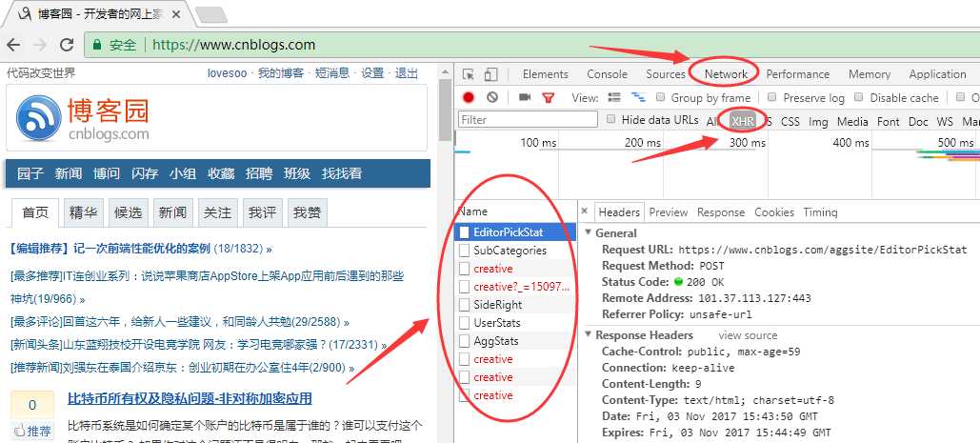Open the 比特币所有权及隐私问题 article link

pos(190,398)
